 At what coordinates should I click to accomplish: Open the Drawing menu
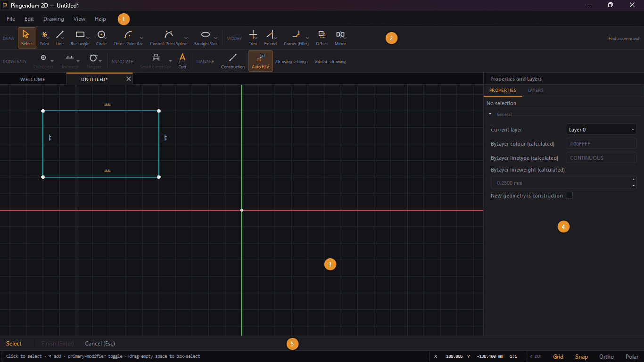[54, 19]
